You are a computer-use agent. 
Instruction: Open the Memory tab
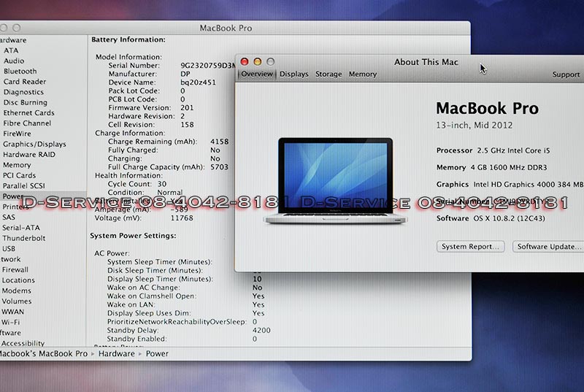[363, 74]
